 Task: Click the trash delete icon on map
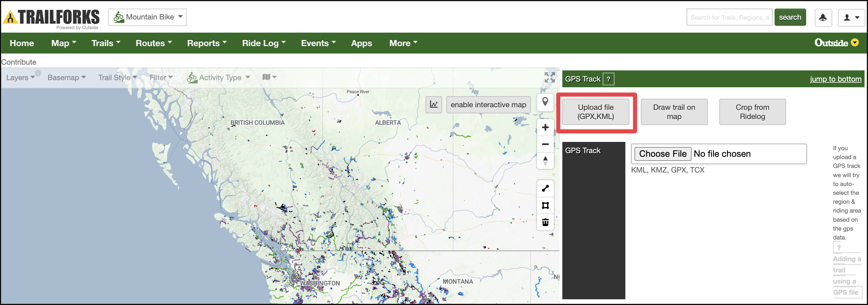(545, 222)
